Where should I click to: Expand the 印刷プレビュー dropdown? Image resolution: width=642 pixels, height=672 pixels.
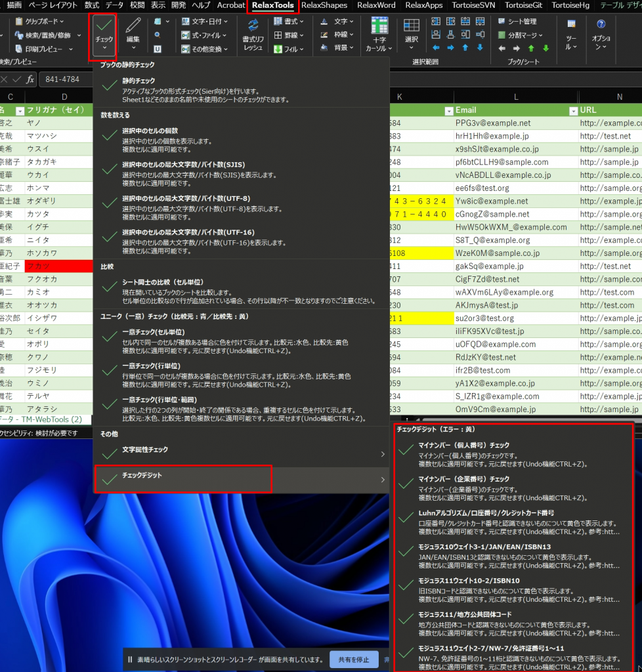(71, 49)
